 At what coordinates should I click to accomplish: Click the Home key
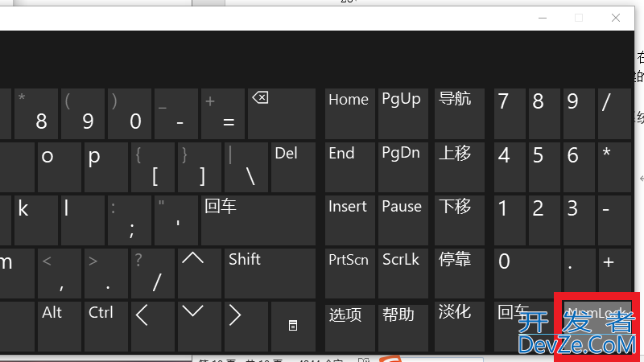coord(350,113)
